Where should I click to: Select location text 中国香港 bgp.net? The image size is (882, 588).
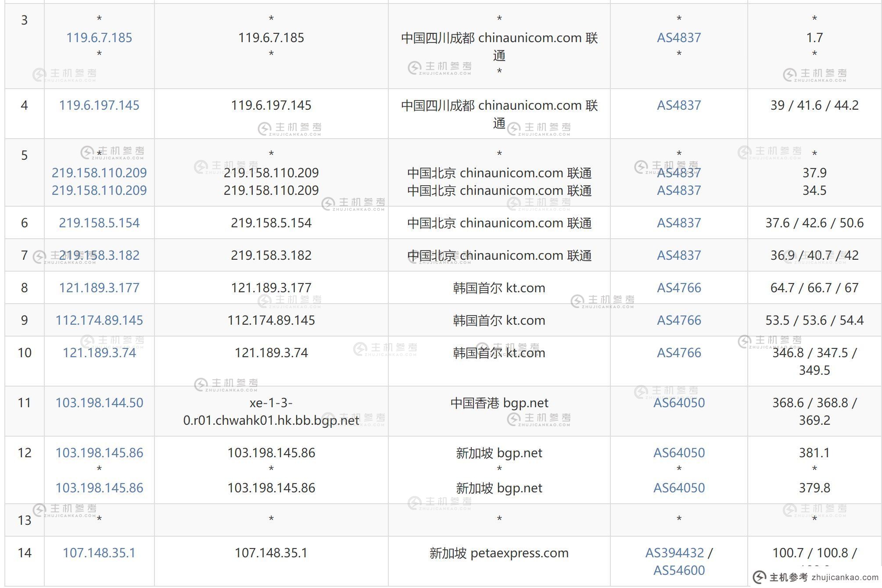pos(499,403)
